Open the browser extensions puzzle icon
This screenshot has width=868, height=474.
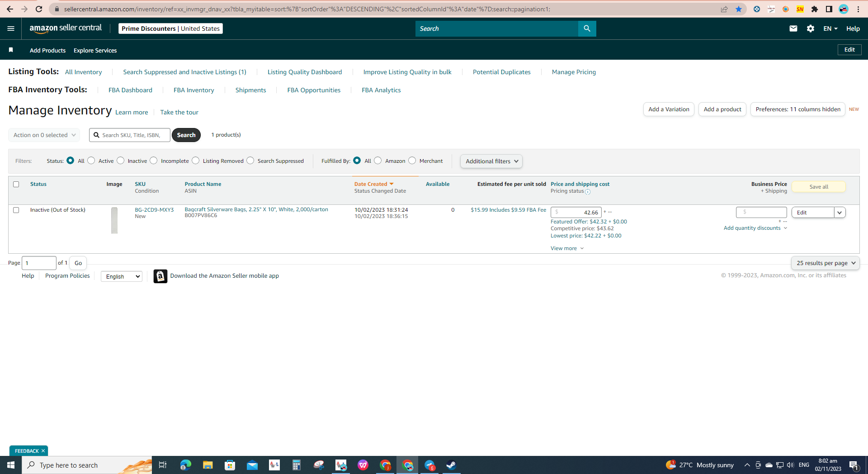[815, 9]
